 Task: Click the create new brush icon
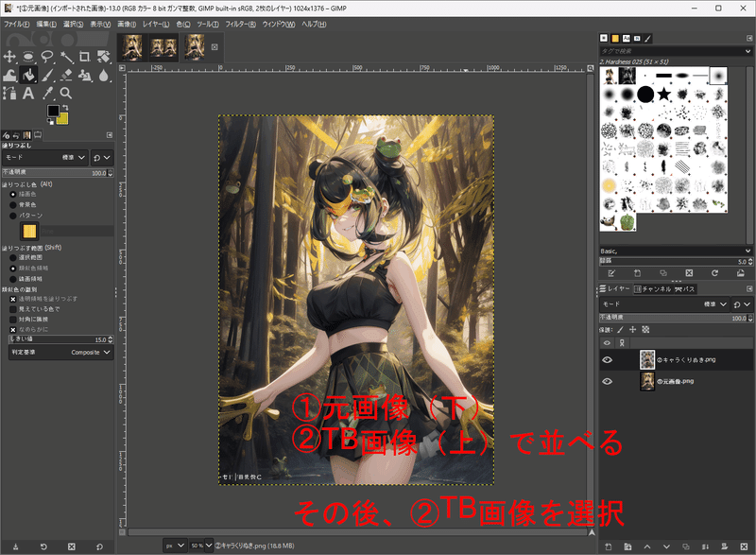(x=637, y=273)
